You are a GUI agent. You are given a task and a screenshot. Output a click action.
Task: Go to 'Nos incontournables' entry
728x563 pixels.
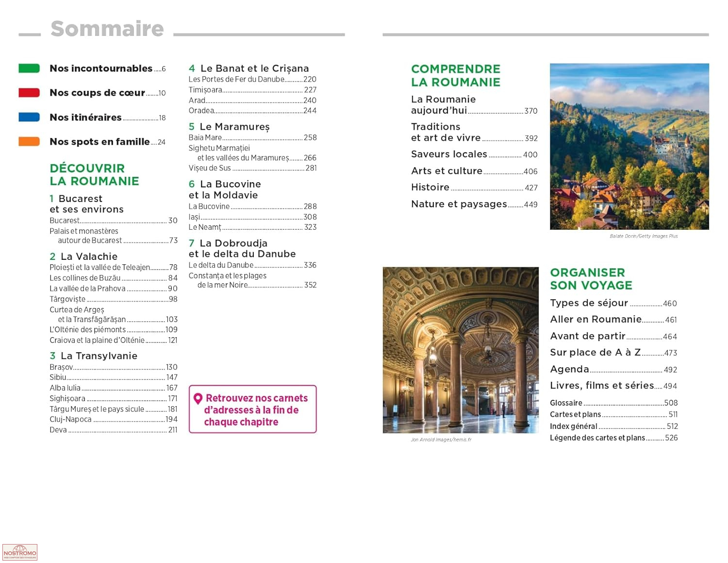(x=108, y=68)
